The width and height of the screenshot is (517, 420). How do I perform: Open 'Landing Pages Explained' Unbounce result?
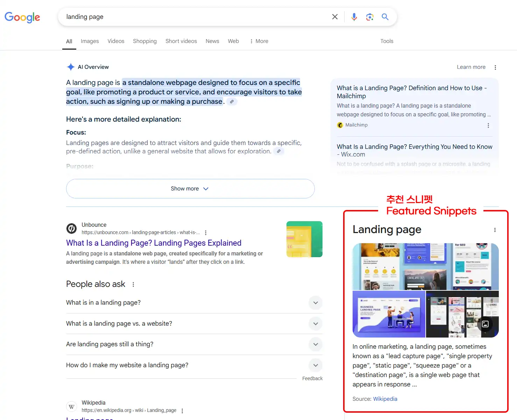pyautogui.click(x=154, y=242)
